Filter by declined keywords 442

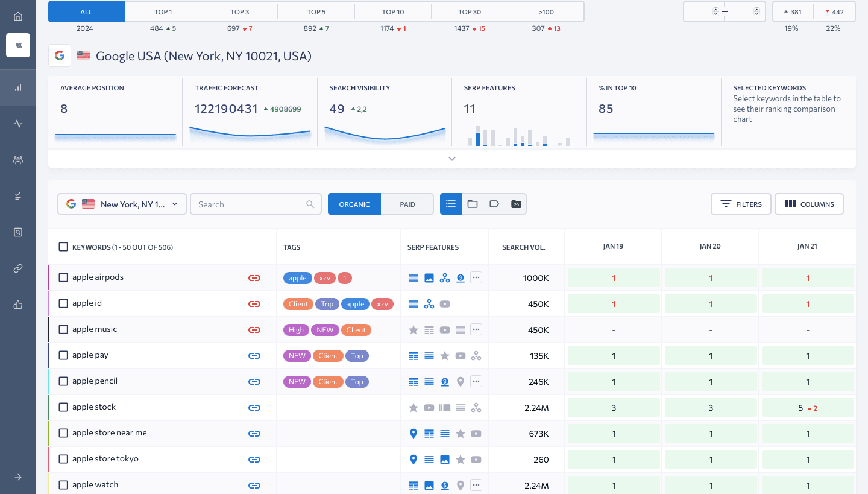834,11
